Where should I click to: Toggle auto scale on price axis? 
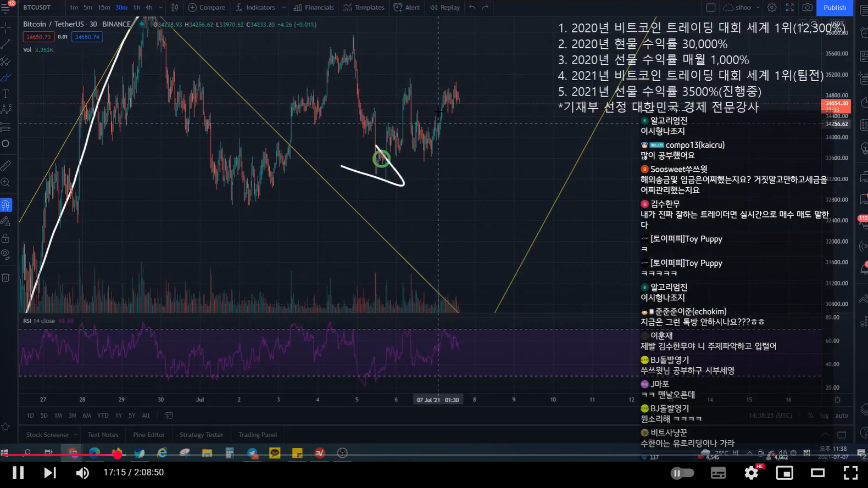click(842, 416)
